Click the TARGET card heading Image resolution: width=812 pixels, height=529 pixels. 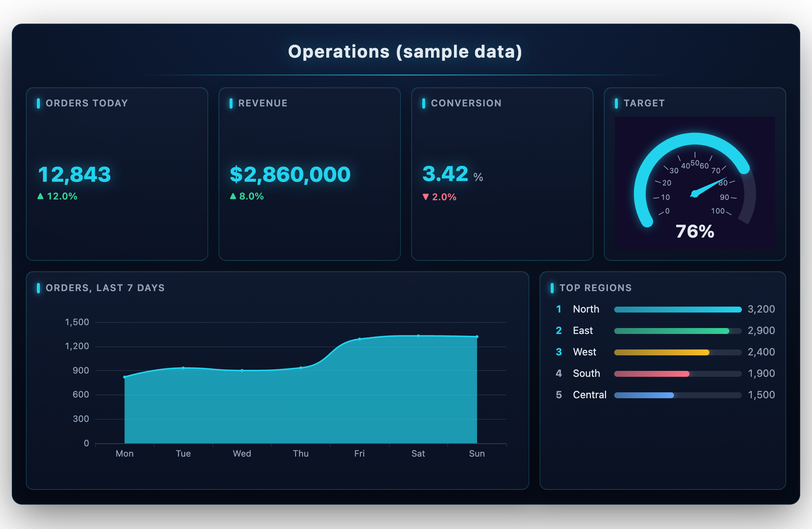click(x=644, y=103)
